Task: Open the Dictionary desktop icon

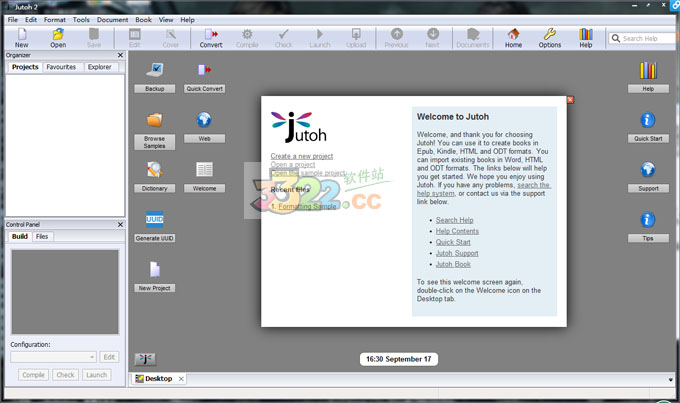Action: [154, 169]
